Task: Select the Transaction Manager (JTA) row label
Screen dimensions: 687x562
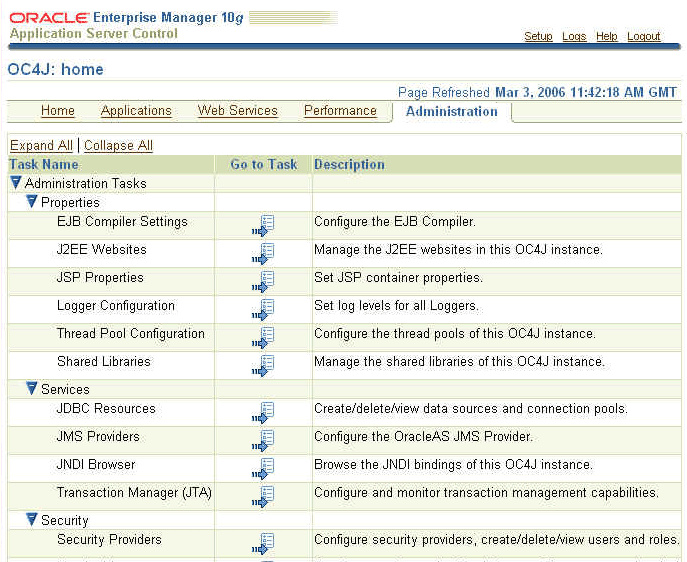Action: (x=135, y=493)
